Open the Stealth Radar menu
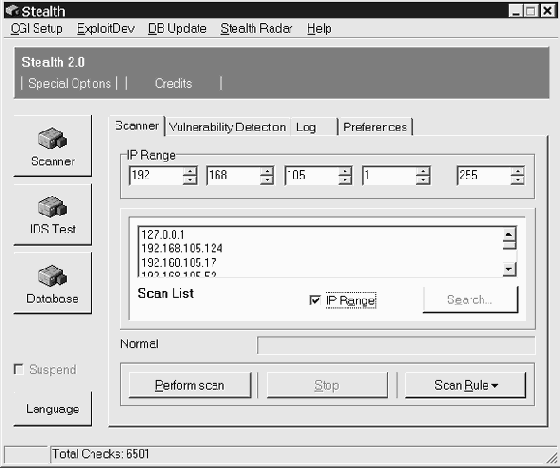The height and width of the screenshot is (468, 560). (256, 29)
